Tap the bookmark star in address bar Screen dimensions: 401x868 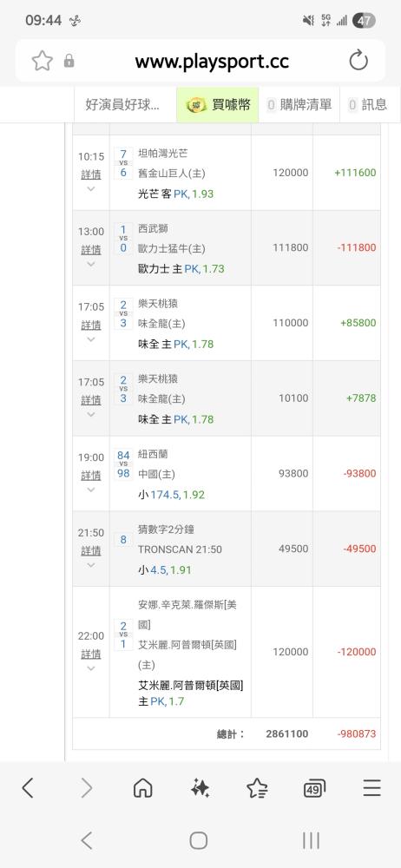point(42,61)
